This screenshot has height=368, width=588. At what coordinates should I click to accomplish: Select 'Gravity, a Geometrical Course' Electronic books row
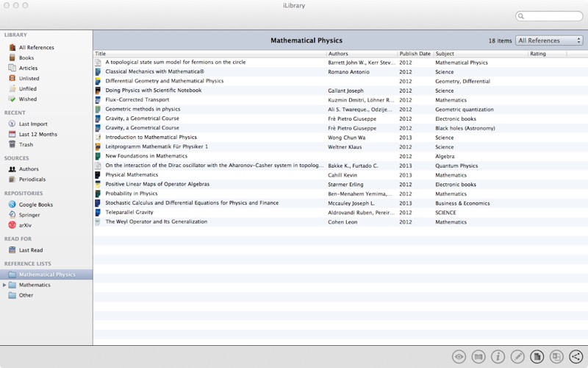coord(340,118)
